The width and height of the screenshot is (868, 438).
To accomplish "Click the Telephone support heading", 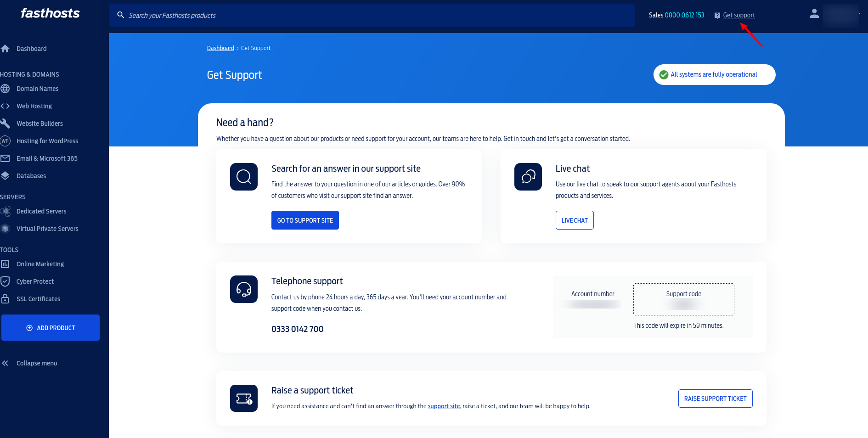I will [x=307, y=281].
